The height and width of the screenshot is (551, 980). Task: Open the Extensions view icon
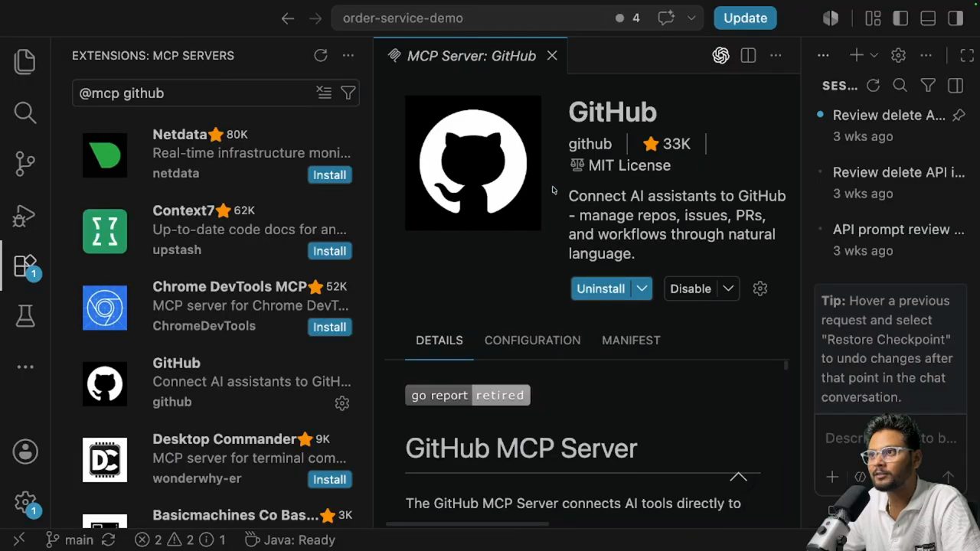(x=24, y=266)
